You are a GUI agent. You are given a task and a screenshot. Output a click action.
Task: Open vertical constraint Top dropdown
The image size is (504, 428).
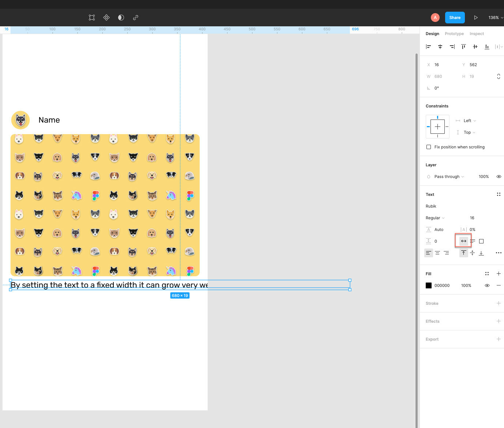click(469, 132)
